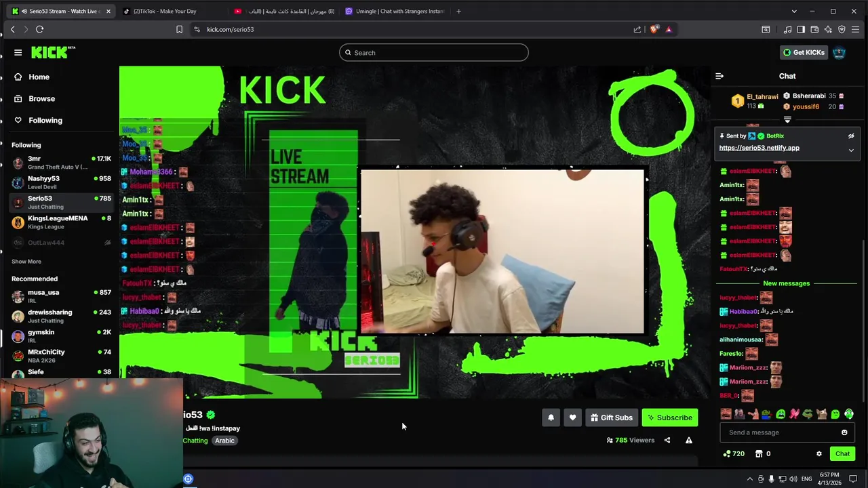
Task: Click Gift Subs button
Action: [x=612, y=418]
